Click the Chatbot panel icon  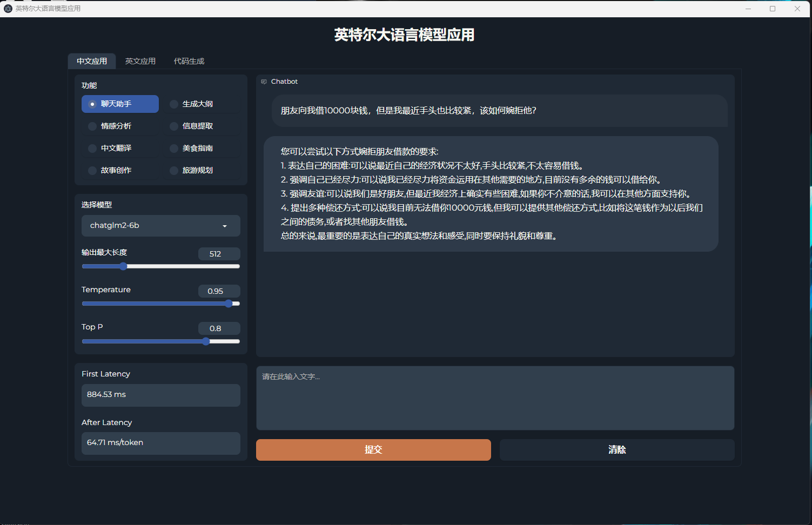pos(264,82)
